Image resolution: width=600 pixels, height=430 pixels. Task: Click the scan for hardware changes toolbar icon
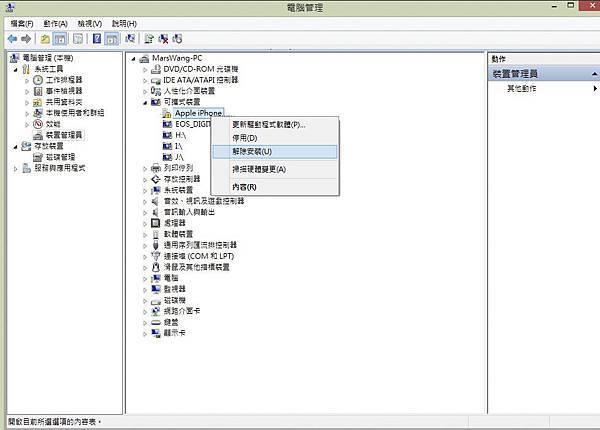coord(130,39)
